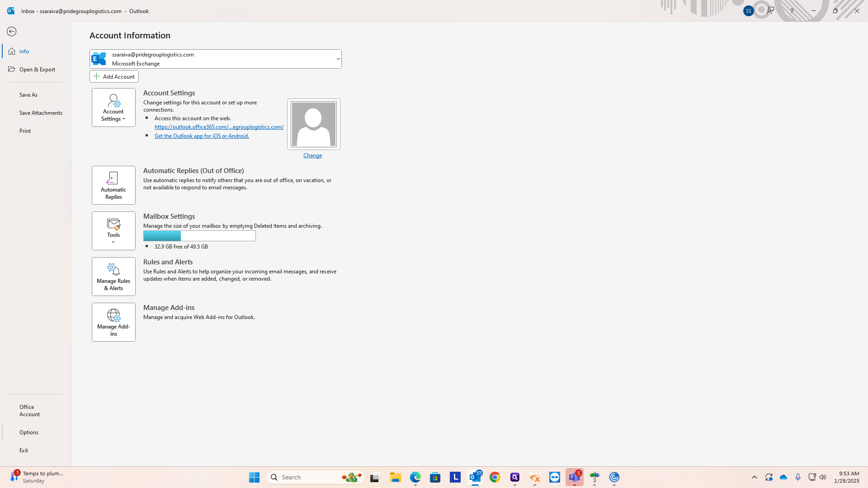868x488 pixels.
Task: Go back using the back arrow icon
Action: [12, 32]
